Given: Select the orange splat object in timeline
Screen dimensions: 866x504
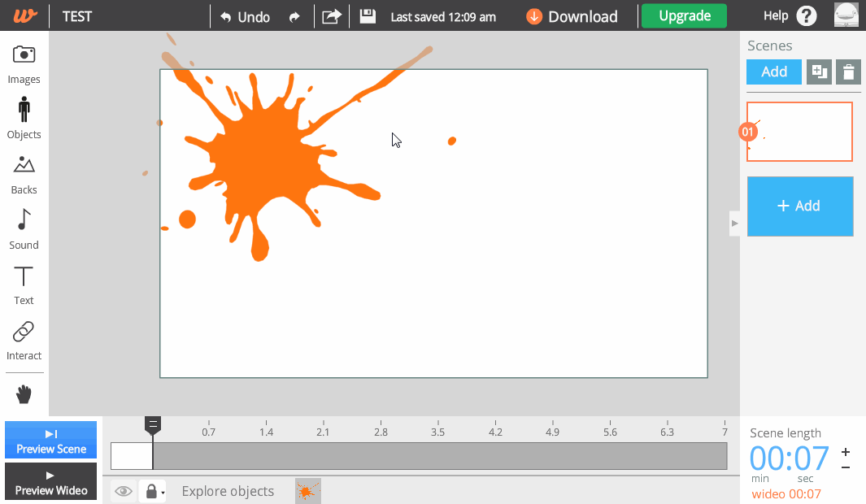Looking at the screenshot, I should pyautogui.click(x=308, y=491).
